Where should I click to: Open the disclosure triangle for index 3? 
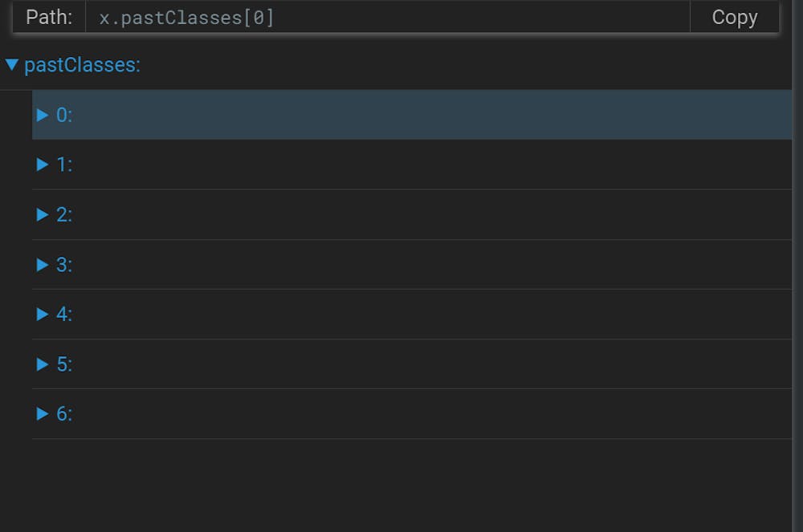[43, 264]
